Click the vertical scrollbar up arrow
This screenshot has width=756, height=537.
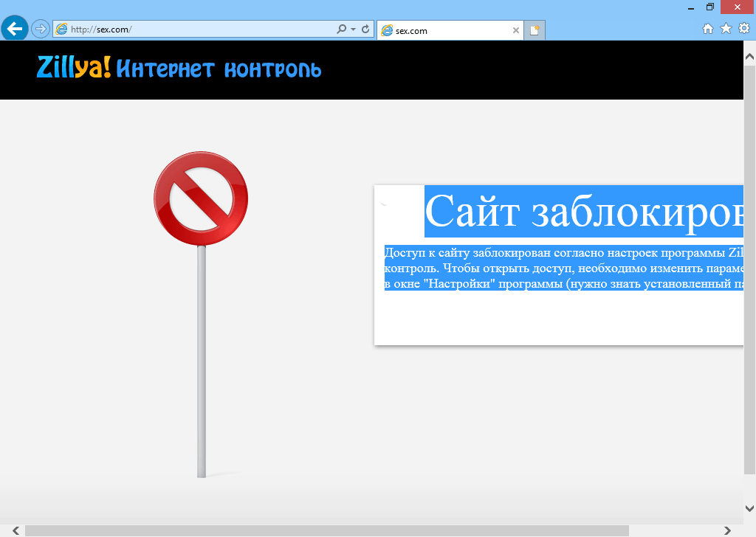[x=750, y=56]
